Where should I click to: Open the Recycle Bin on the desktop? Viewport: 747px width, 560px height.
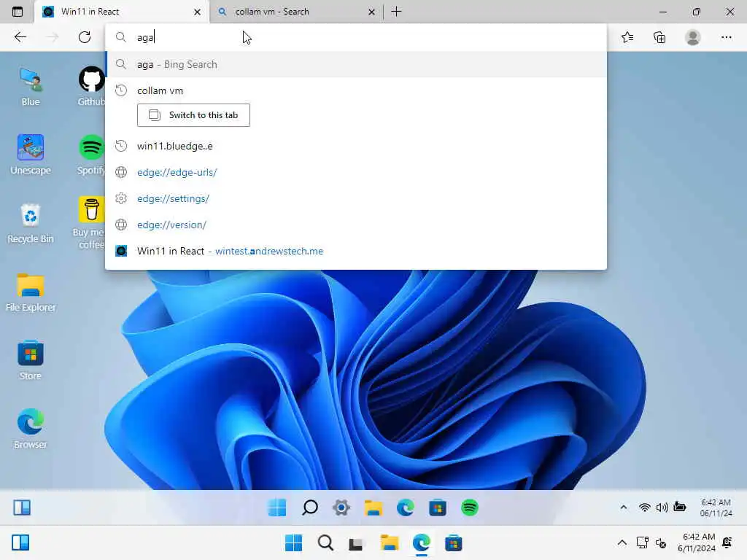(x=31, y=224)
